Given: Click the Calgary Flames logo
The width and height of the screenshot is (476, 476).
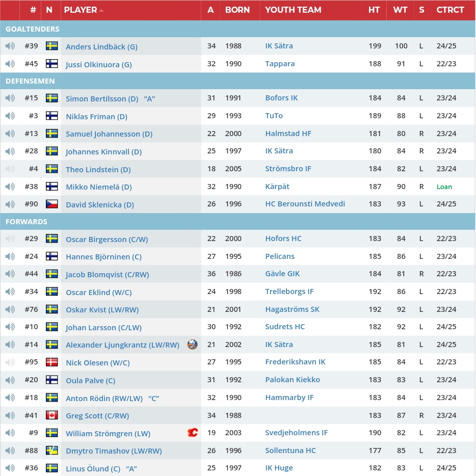Looking at the screenshot, I should 192,433.
